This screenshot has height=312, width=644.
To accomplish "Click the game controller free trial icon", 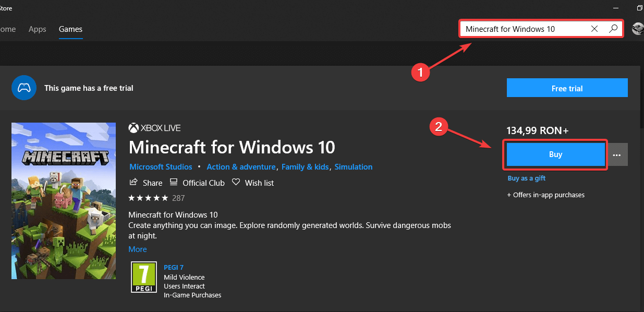I will 24,88.
